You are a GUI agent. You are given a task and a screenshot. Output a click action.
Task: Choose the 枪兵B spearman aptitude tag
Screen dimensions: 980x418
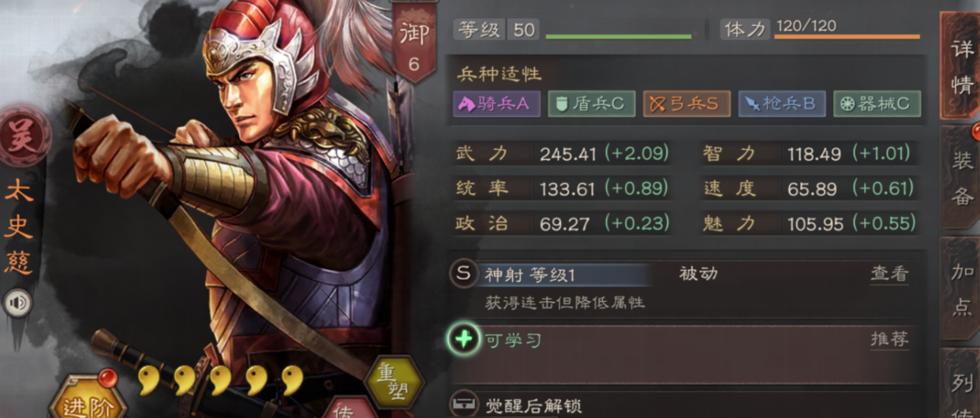pyautogui.click(x=781, y=103)
